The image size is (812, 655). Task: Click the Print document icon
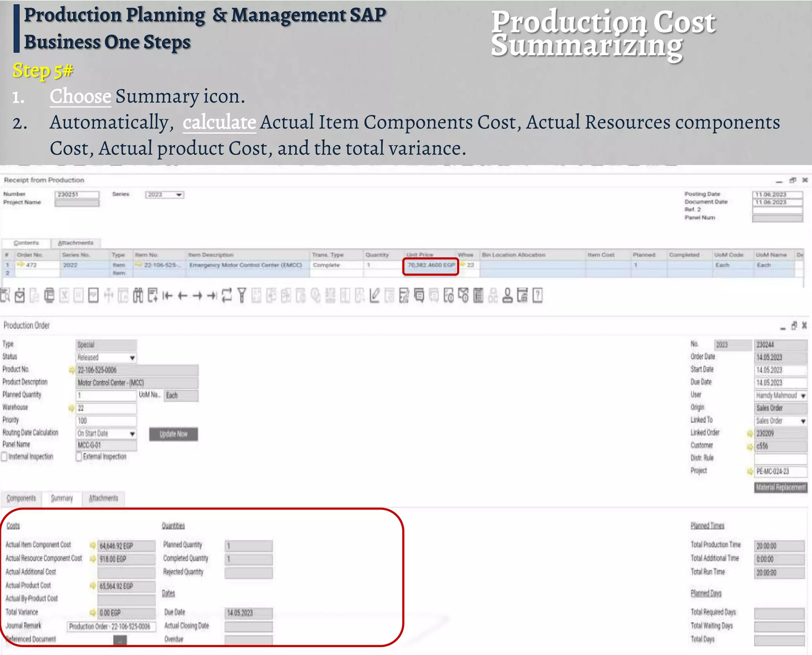pyautogui.click(x=49, y=296)
